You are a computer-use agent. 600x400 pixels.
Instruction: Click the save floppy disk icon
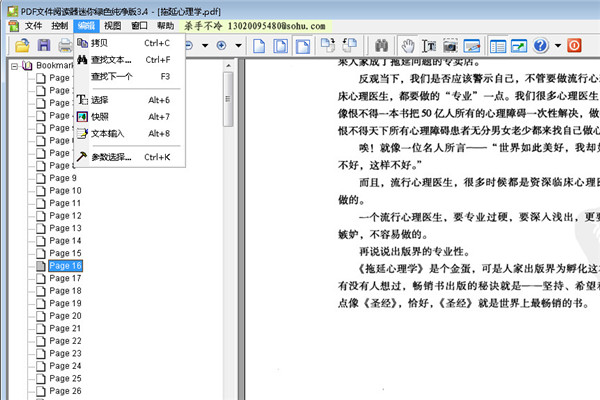[43, 46]
